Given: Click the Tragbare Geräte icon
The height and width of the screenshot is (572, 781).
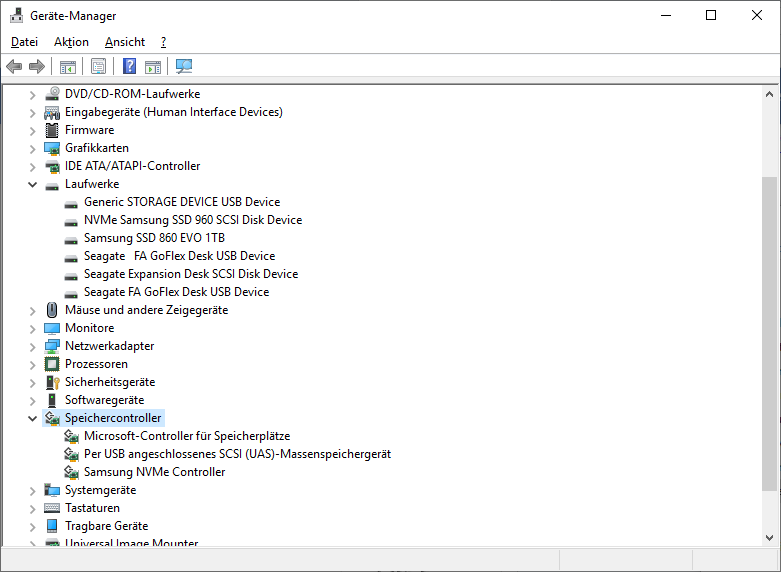Looking at the screenshot, I should (52, 526).
